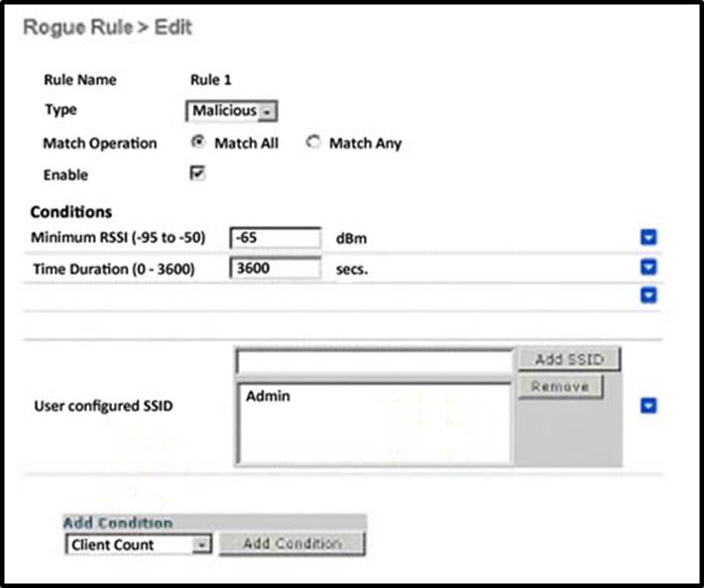Click the Add Condition section header
The height and width of the screenshot is (588, 704).
[x=118, y=523]
